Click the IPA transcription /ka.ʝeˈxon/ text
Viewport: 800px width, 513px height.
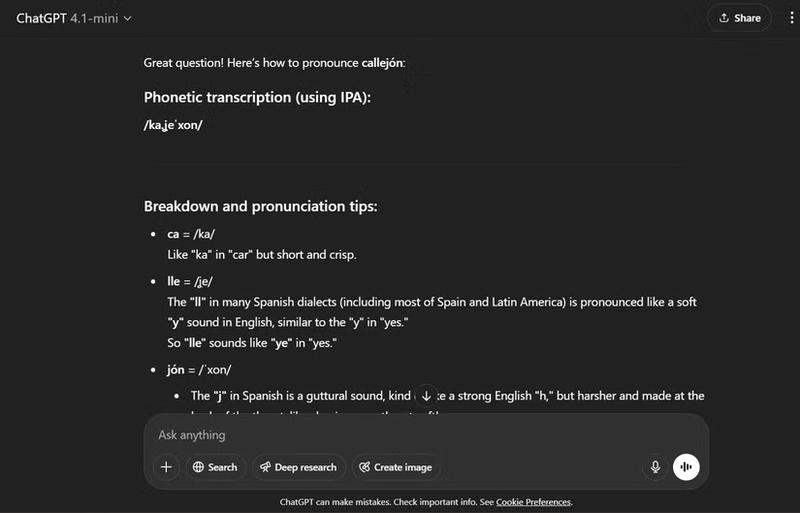point(173,125)
